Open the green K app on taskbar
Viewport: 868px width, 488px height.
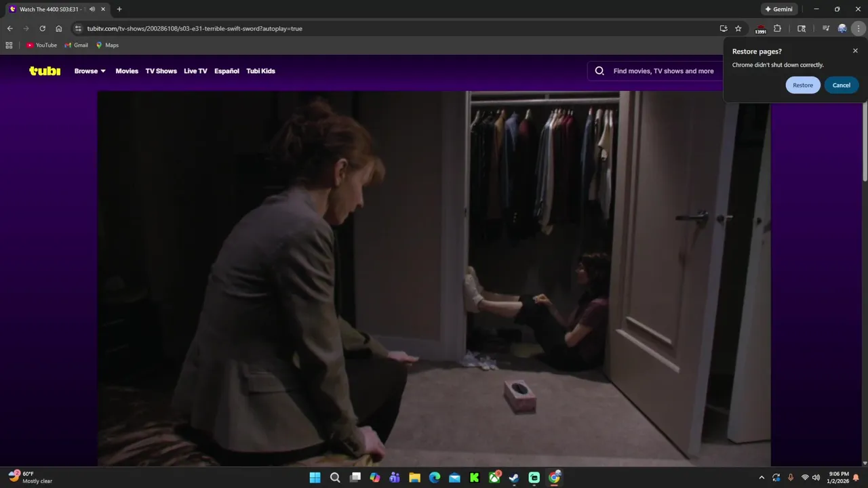(475, 477)
